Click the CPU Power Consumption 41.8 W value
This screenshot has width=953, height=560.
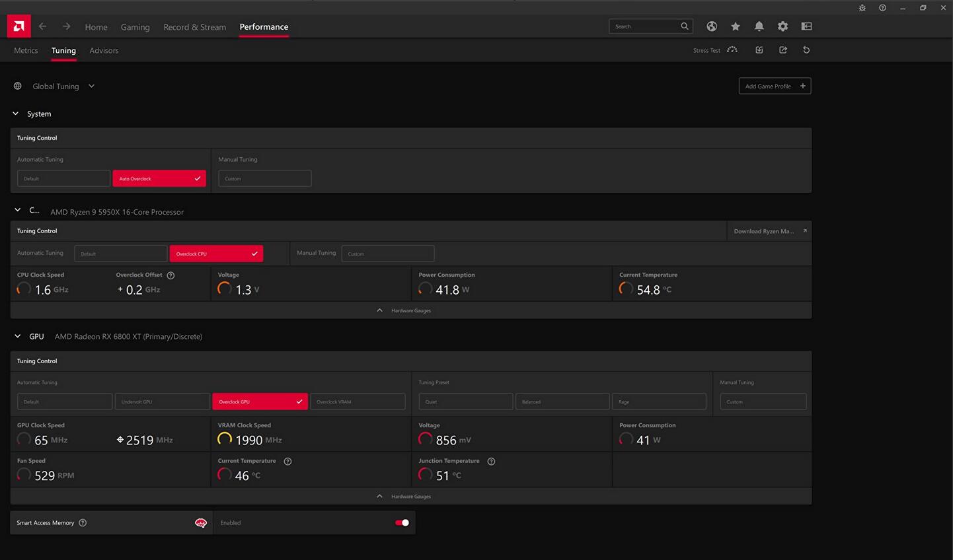[453, 290]
